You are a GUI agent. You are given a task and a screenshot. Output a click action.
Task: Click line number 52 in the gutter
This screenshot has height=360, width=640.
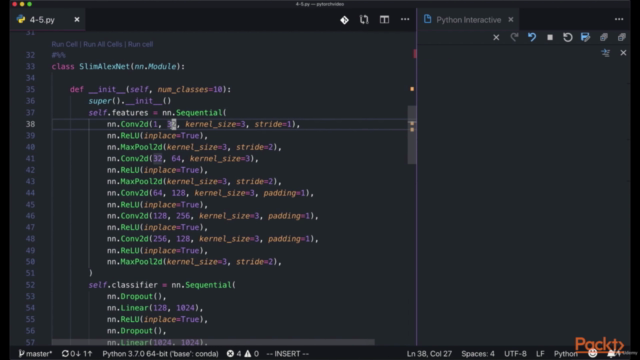(x=30, y=284)
